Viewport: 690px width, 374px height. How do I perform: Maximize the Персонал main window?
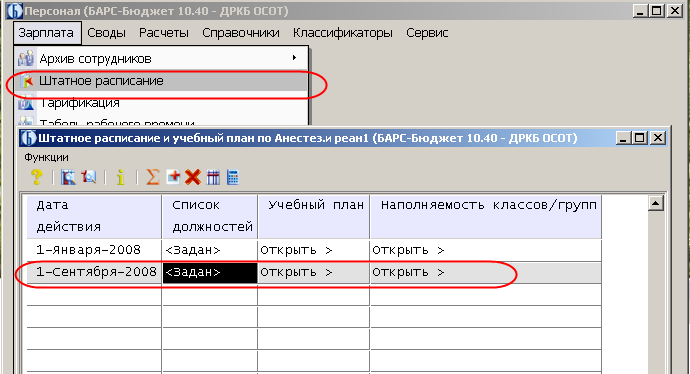[x=657, y=11]
